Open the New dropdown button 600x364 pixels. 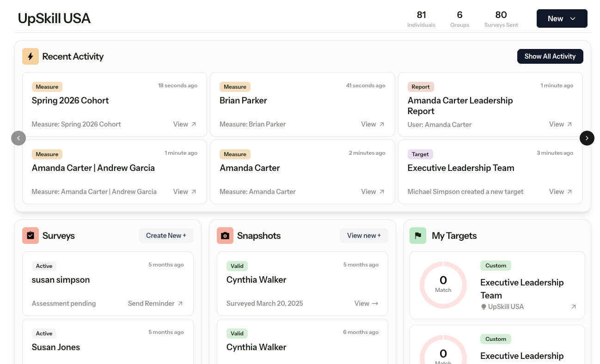[562, 18]
